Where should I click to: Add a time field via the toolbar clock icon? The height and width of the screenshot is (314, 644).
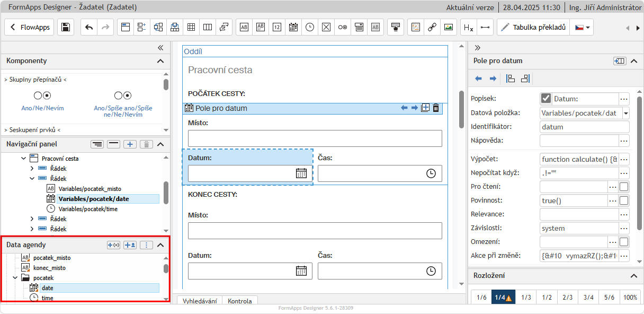(x=310, y=27)
